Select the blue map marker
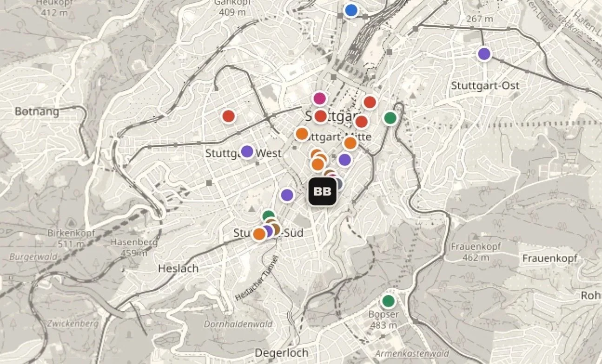The width and height of the screenshot is (602, 364). 351,10
